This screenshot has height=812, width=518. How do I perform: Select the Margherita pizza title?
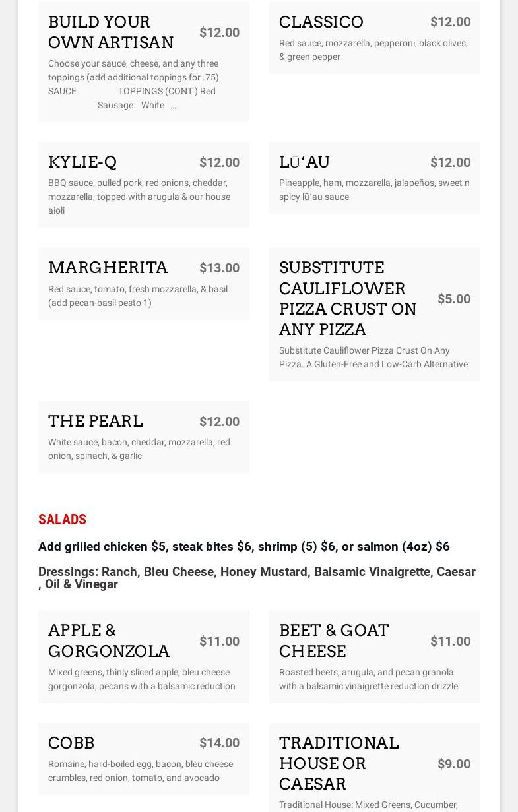[108, 268]
